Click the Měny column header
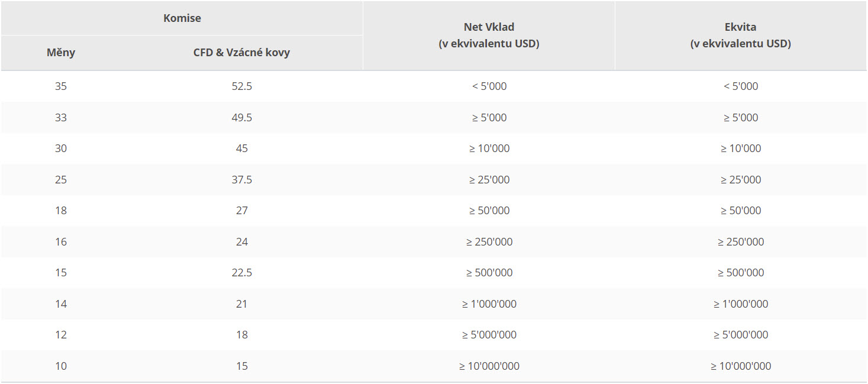This screenshot has height=384, width=868. [61, 53]
